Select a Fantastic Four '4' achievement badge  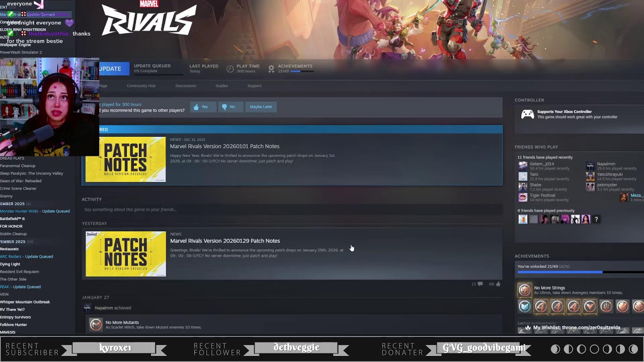tap(541, 307)
